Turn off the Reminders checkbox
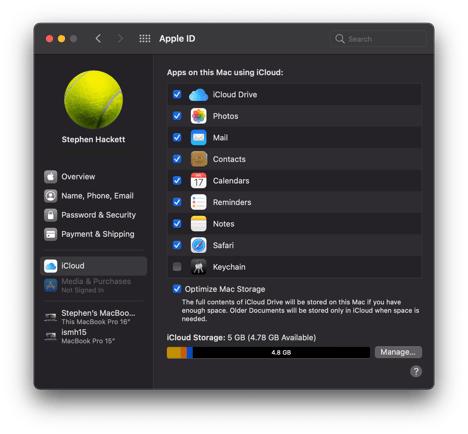This screenshot has height=434, width=468. (177, 202)
